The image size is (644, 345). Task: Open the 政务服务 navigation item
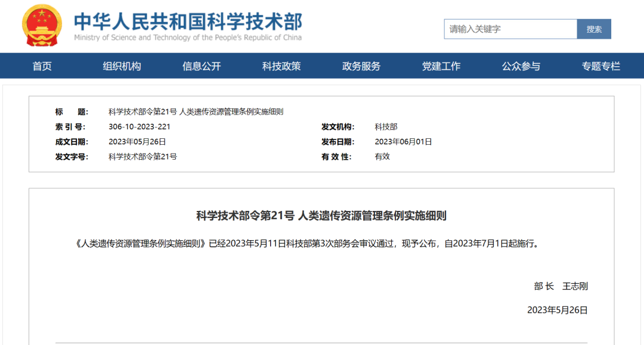[x=361, y=66]
